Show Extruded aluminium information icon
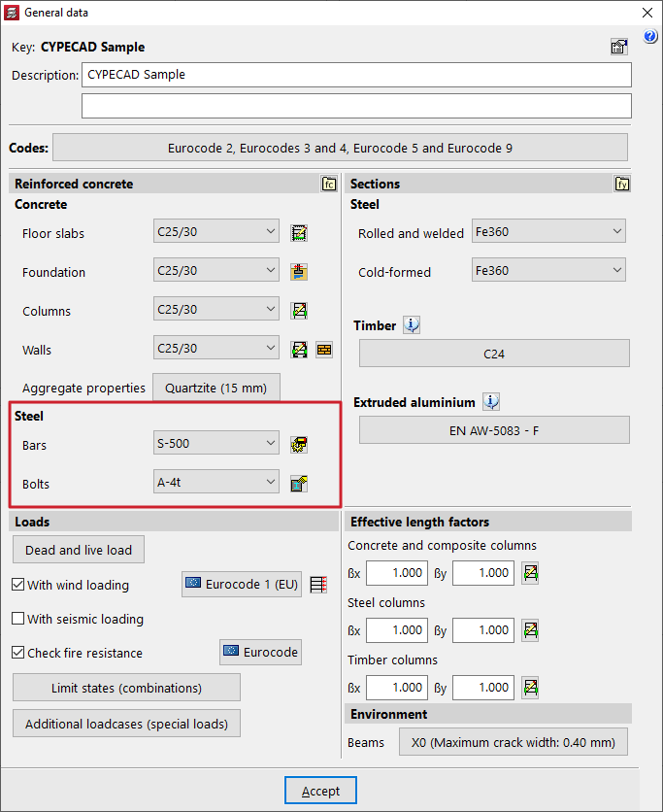The width and height of the screenshot is (663, 812). coord(491,402)
